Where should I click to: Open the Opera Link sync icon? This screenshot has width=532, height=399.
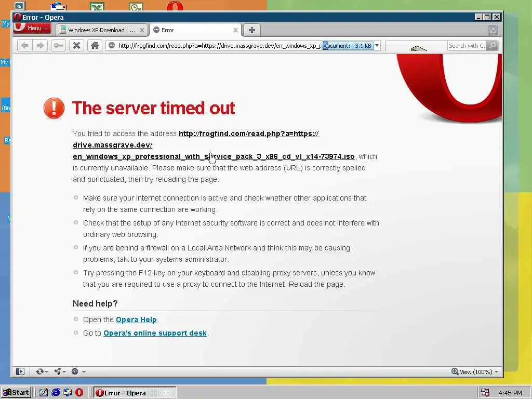tap(39, 371)
